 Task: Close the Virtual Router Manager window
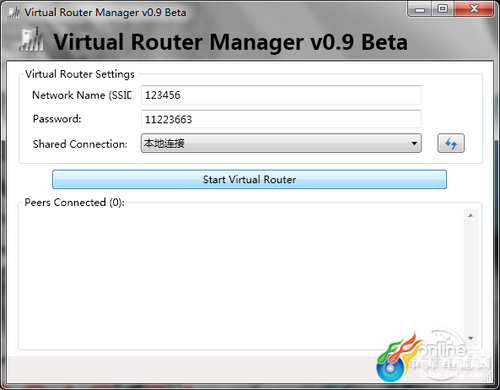473,9
